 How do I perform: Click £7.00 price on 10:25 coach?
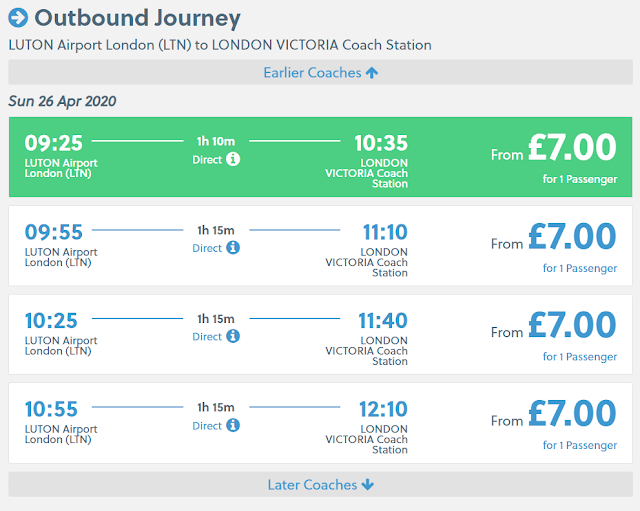pyautogui.click(x=572, y=326)
